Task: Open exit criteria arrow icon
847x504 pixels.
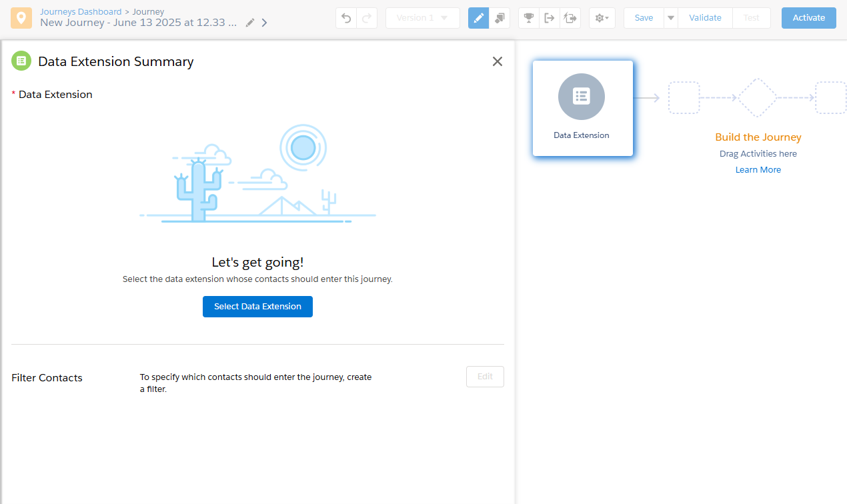Action: click(x=550, y=18)
